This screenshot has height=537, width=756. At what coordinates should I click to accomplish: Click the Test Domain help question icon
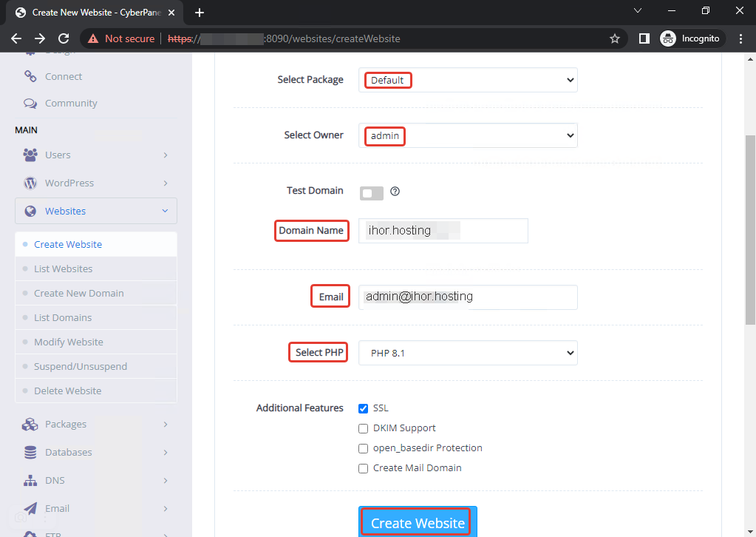pos(395,191)
